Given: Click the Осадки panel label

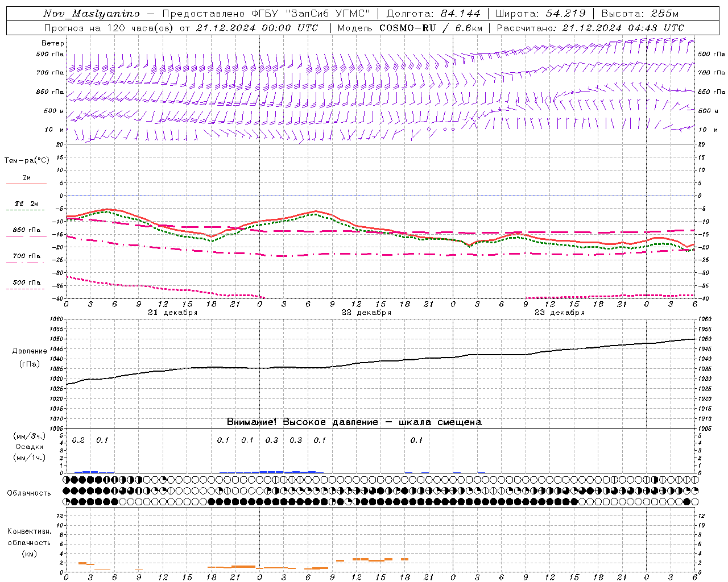Looking at the screenshot, I should point(29,447).
